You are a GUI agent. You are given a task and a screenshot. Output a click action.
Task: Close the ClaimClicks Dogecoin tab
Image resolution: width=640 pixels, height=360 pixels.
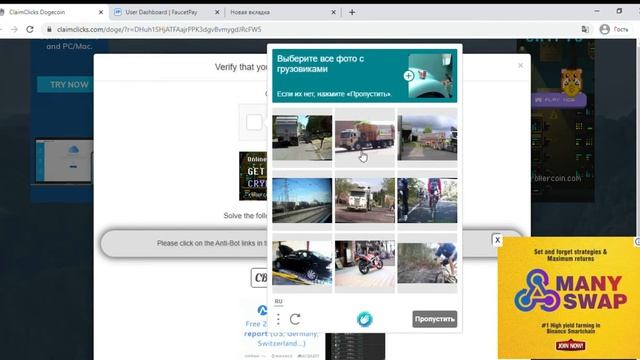click(x=101, y=12)
